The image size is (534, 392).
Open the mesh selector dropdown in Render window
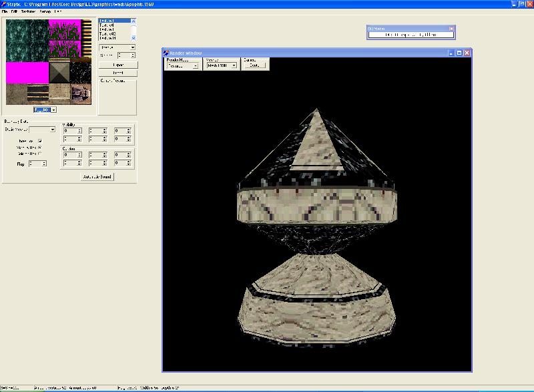tap(234, 66)
